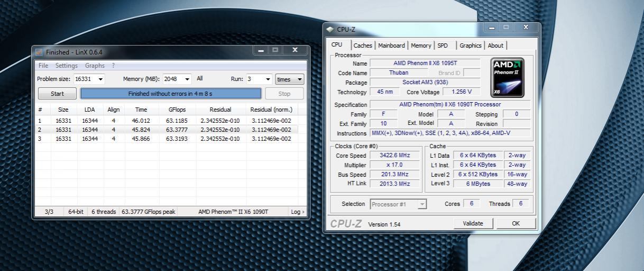Image resolution: width=644 pixels, height=271 pixels.
Task: Click the 64-bit status bar entry
Action: click(x=76, y=212)
